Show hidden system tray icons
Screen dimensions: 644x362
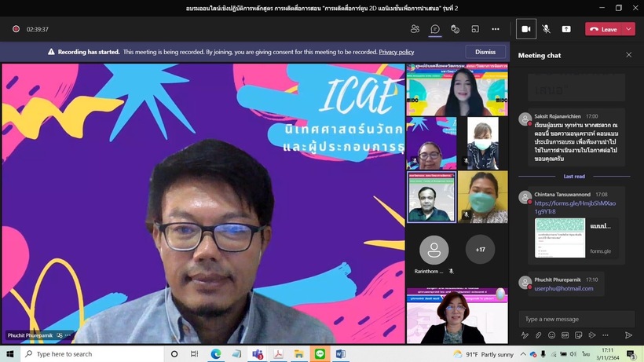523,354
